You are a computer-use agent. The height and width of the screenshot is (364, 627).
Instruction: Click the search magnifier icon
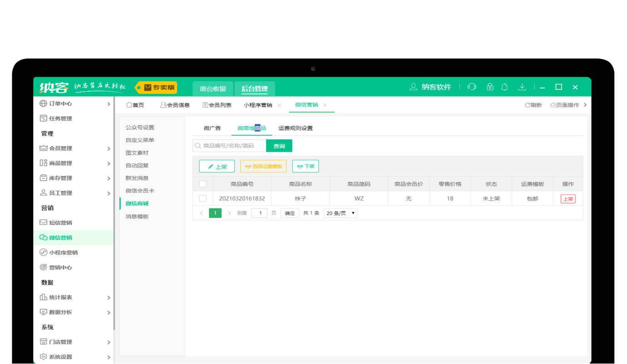[x=198, y=146]
